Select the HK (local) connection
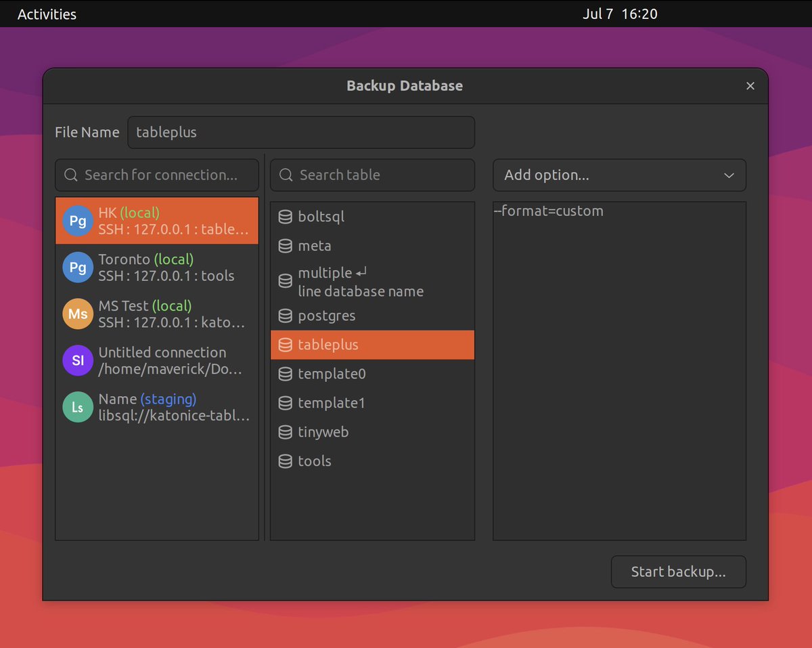This screenshot has height=648, width=812. pos(157,221)
